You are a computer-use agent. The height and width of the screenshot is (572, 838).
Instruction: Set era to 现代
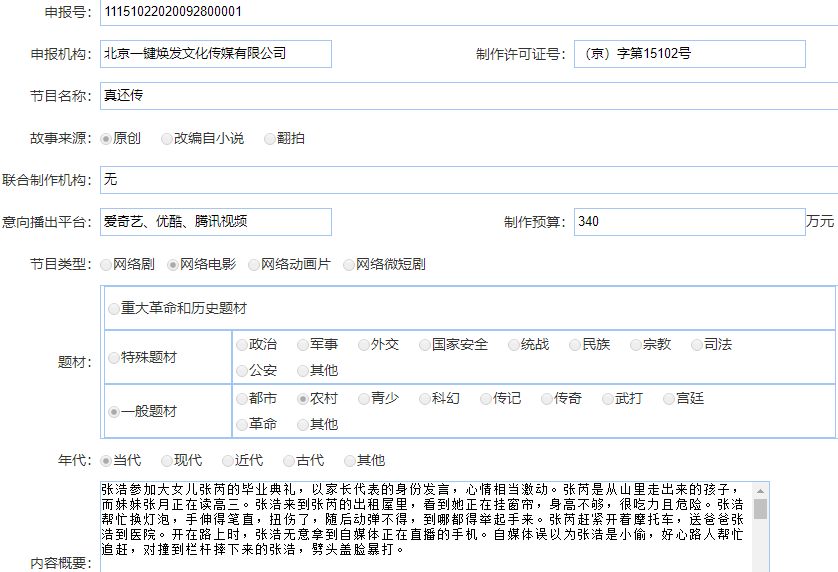[x=167, y=461]
